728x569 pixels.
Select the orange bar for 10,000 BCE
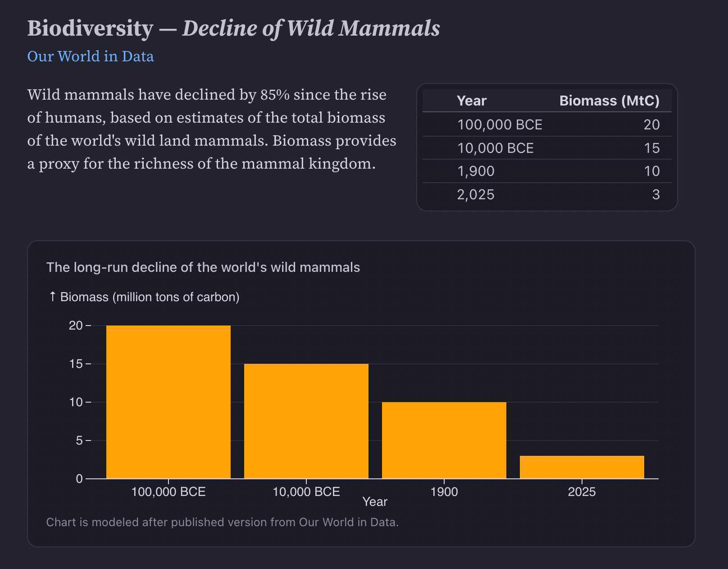(306, 421)
